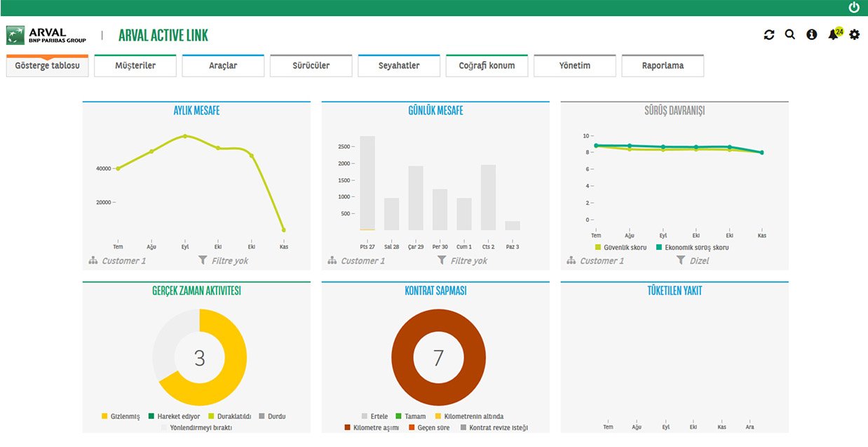
Task: View notifications via the bell icon
Action: tap(833, 35)
